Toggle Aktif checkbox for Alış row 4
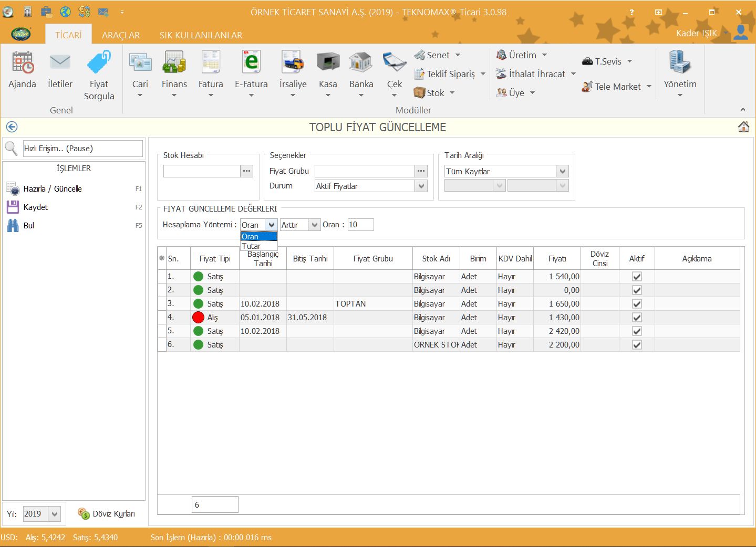 [x=637, y=318]
